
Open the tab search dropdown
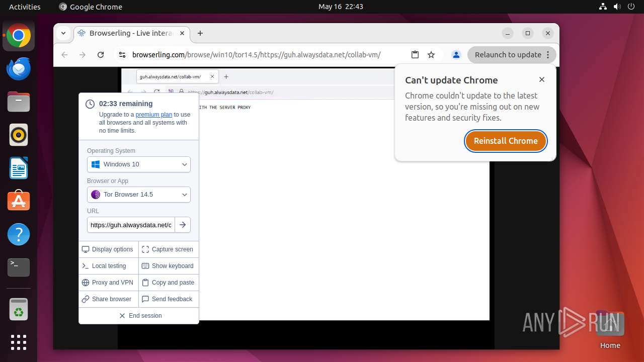click(63, 33)
